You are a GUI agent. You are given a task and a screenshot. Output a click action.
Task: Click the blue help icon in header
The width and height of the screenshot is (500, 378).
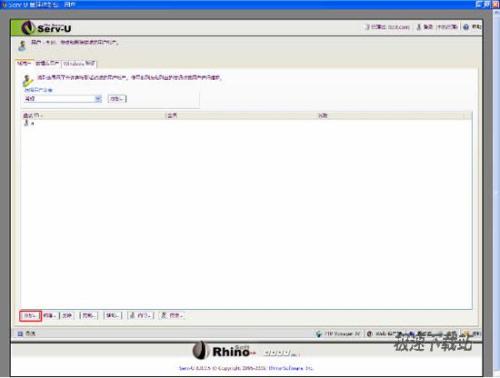pos(466,27)
